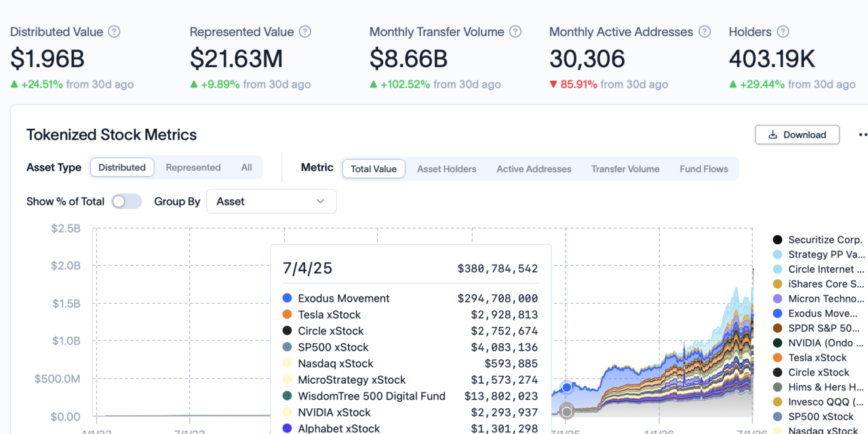868x434 pixels.
Task: Click the 30,306 Active Addresses figure
Action: click(x=587, y=59)
